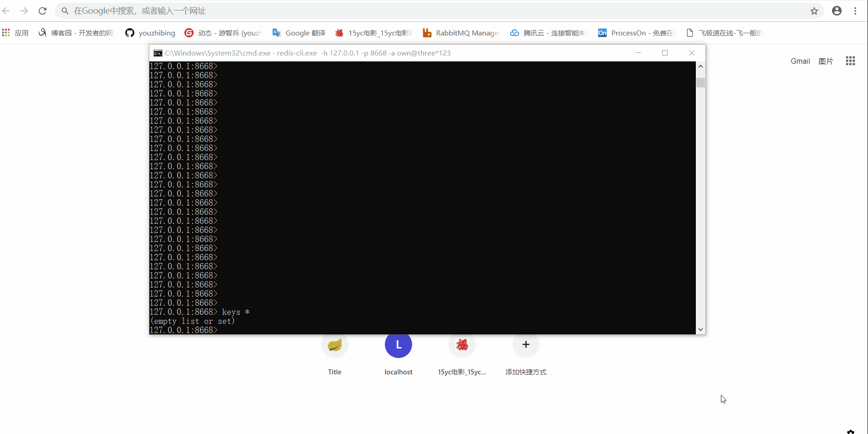
Task: Open Chrome three-dot menu
Action: (x=855, y=11)
